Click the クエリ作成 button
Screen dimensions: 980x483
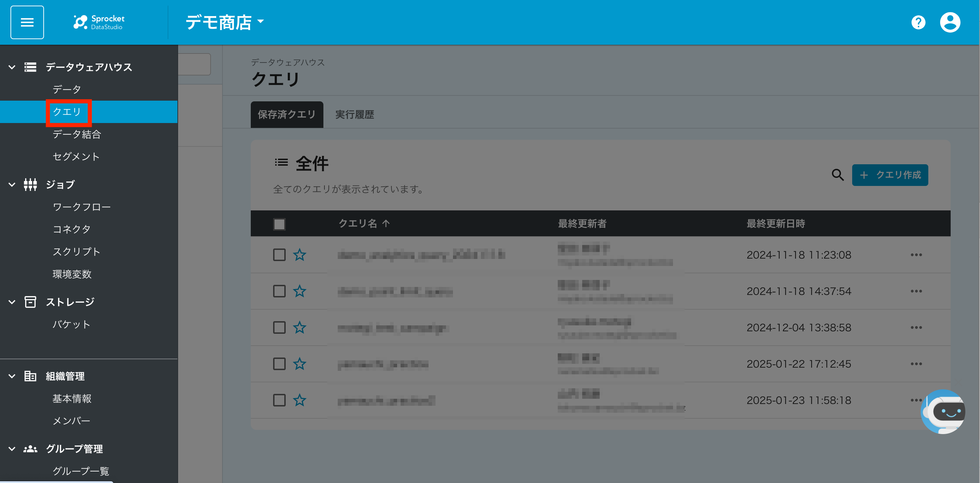[x=890, y=175]
